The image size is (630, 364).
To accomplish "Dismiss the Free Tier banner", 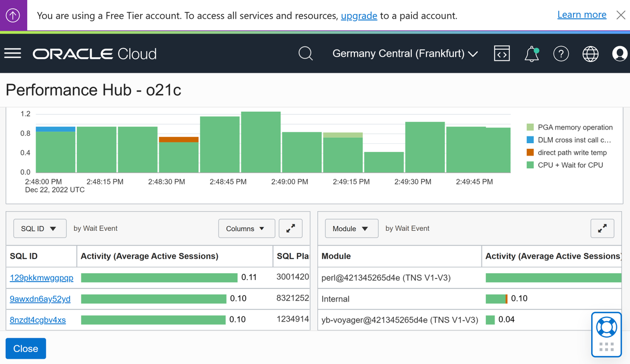I will (x=621, y=15).
